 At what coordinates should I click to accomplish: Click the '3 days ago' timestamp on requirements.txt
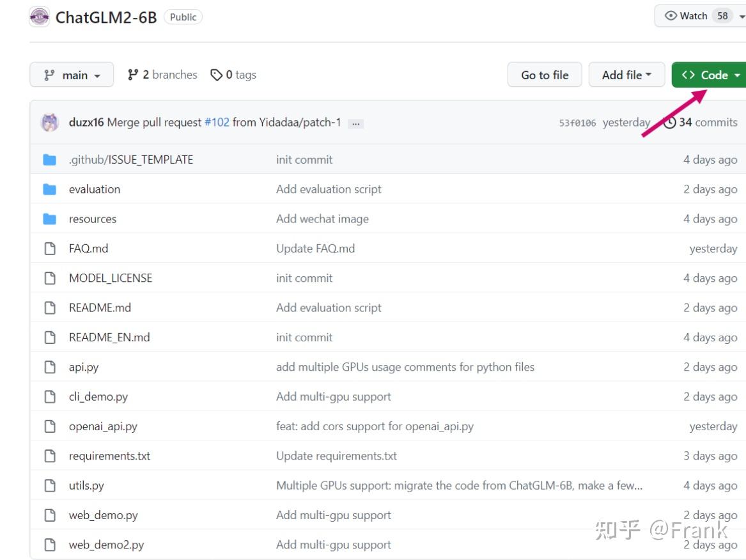point(710,456)
